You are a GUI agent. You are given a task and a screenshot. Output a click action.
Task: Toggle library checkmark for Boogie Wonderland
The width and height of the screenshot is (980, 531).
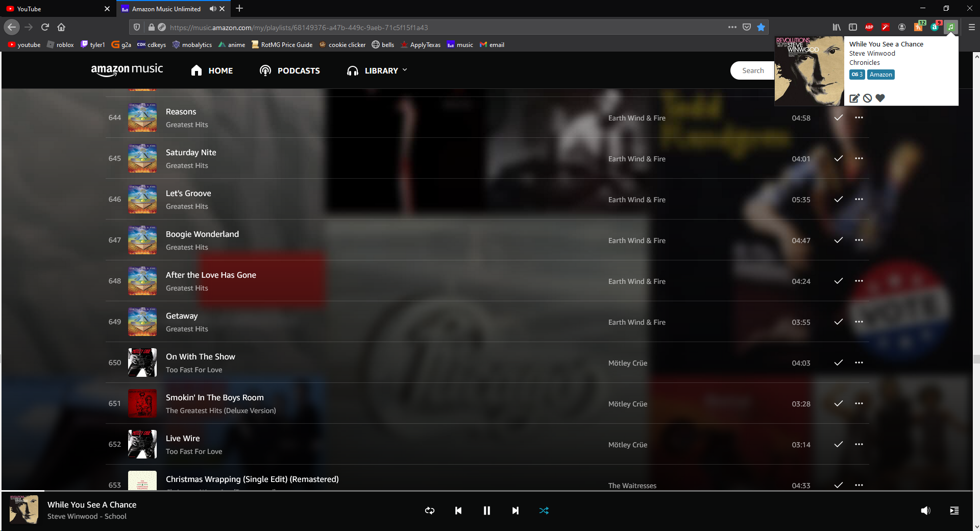click(x=838, y=240)
